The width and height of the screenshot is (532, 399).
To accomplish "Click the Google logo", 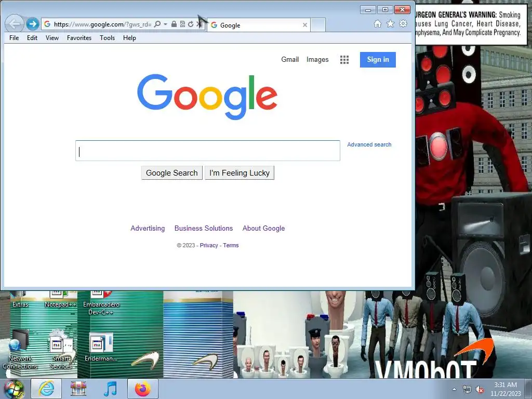I will 207,97.
